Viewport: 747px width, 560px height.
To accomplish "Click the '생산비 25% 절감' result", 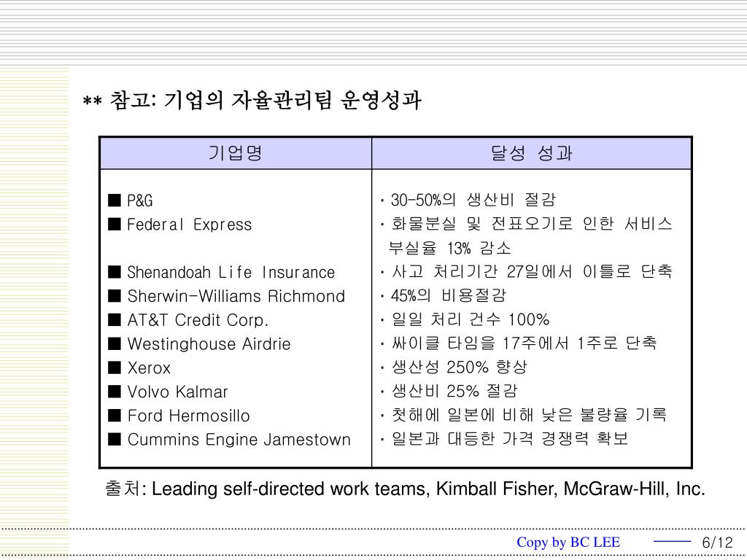I will point(454,391).
